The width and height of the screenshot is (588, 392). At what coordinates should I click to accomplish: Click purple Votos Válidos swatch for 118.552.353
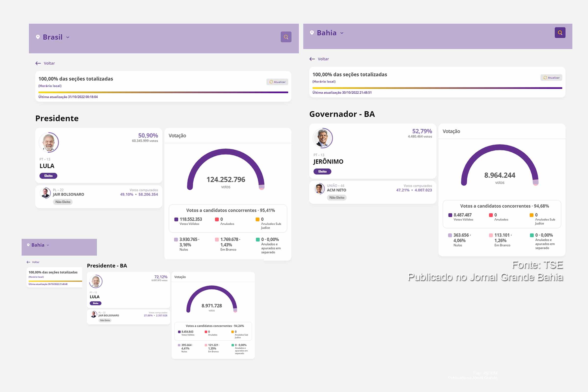click(x=176, y=220)
